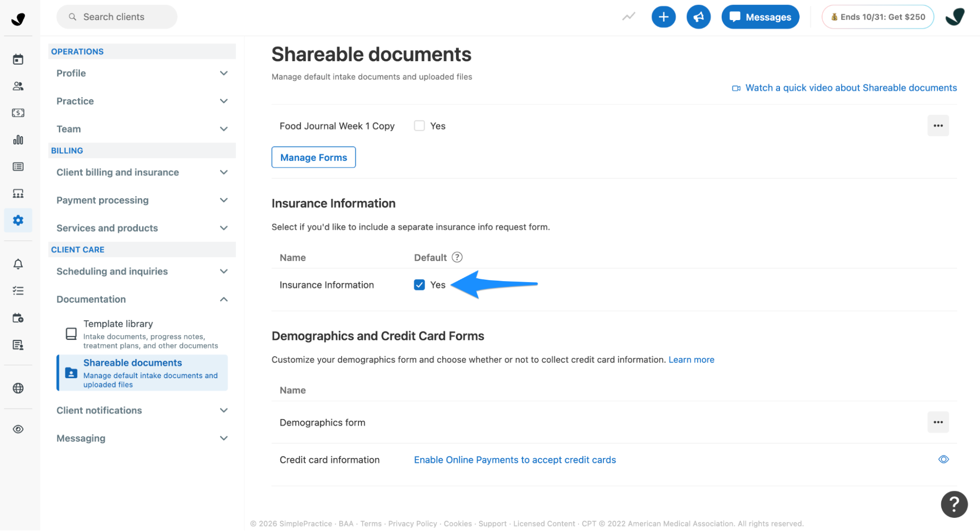Screen dimensions: 980x531
Task: Select Template library menu item
Action: pyautogui.click(x=142, y=334)
